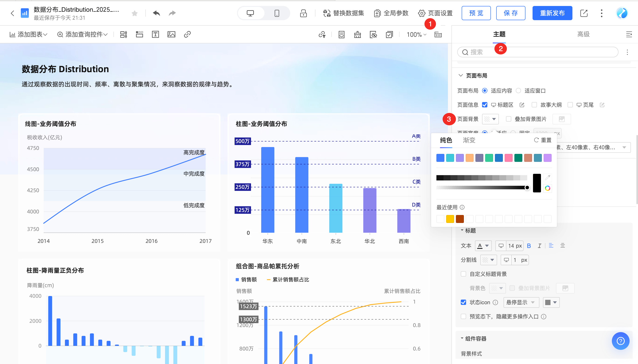Viewport: 638px width, 364px height.
Task: Click the 保存 button
Action: [x=510, y=13]
